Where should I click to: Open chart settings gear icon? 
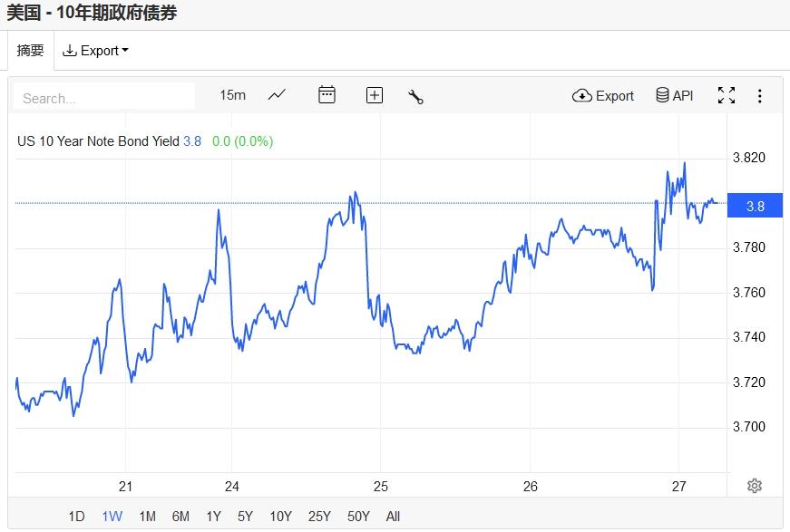tap(754, 486)
